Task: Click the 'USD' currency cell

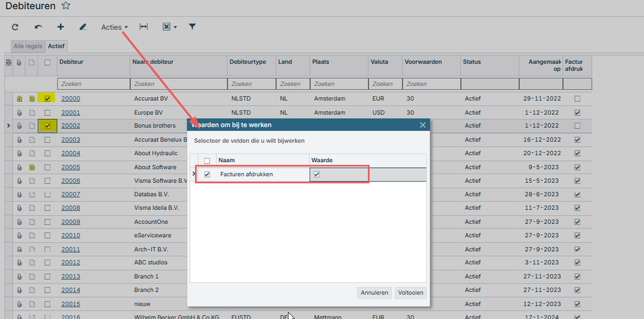Action: tap(378, 112)
